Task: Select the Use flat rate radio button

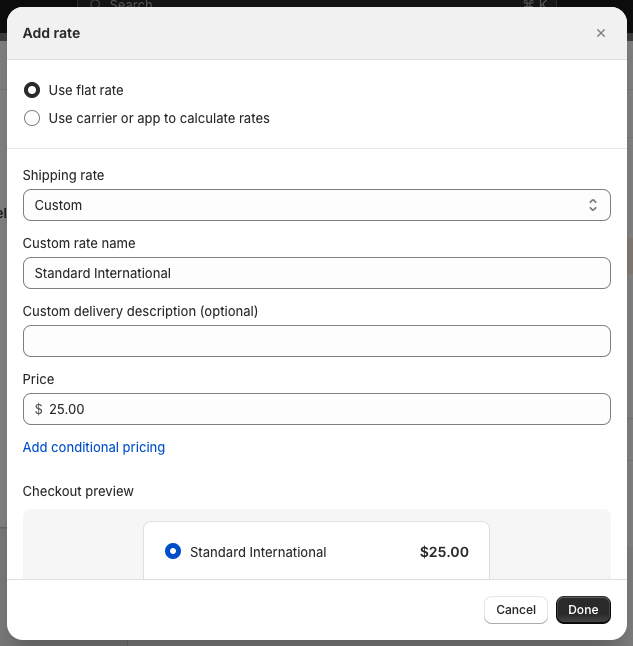Action: pyautogui.click(x=32, y=90)
